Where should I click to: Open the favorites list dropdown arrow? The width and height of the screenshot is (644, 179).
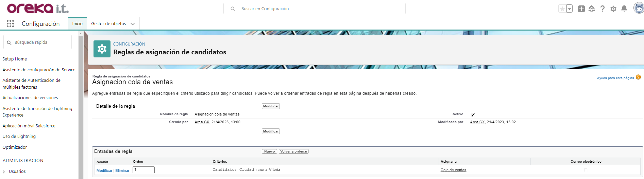tap(570, 9)
